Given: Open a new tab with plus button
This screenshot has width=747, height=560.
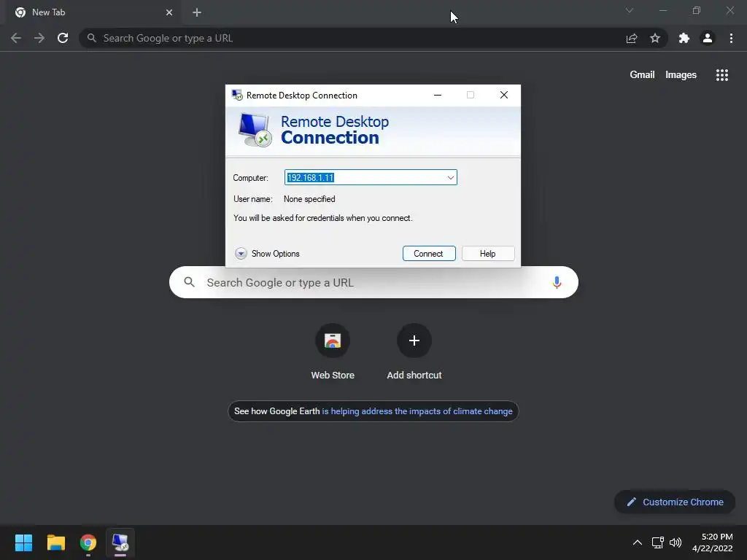Looking at the screenshot, I should point(197,12).
